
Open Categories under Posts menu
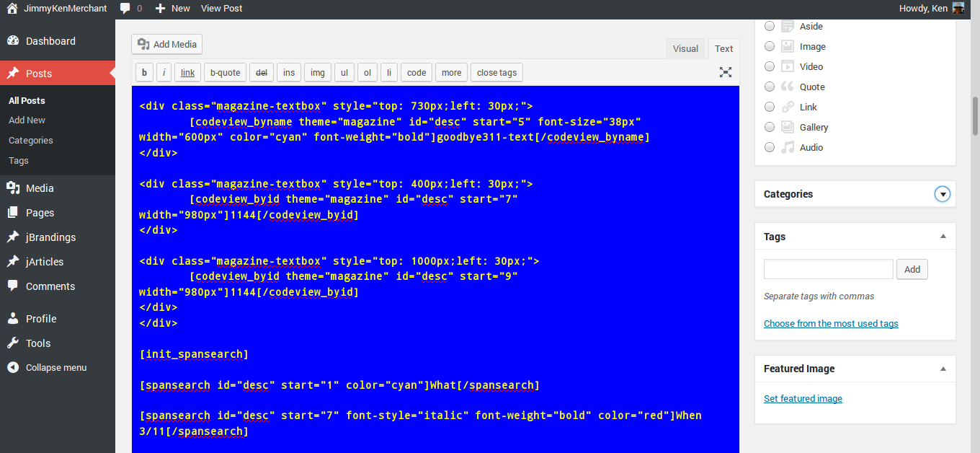click(x=31, y=141)
